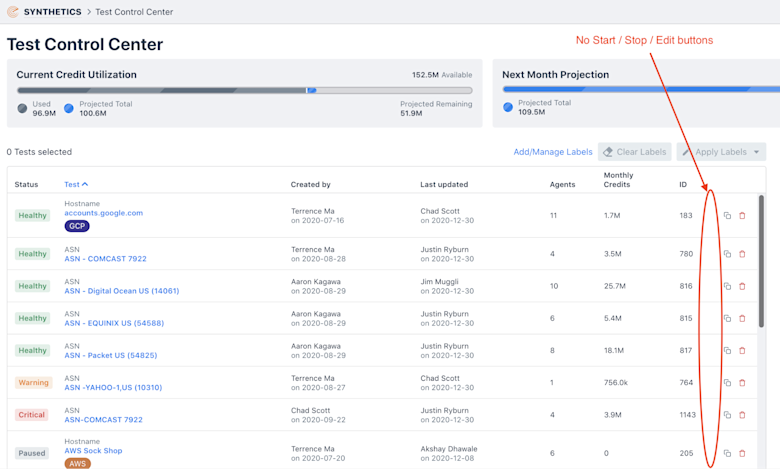780x469 pixels.
Task: Click the Warning status badge
Action: click(33, 382)
